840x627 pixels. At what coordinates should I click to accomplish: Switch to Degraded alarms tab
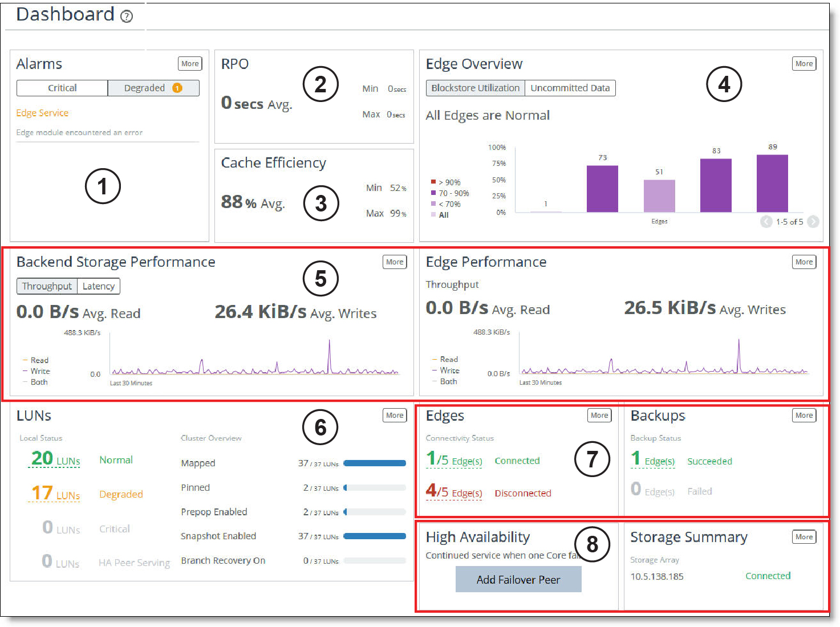pos(145,88)
